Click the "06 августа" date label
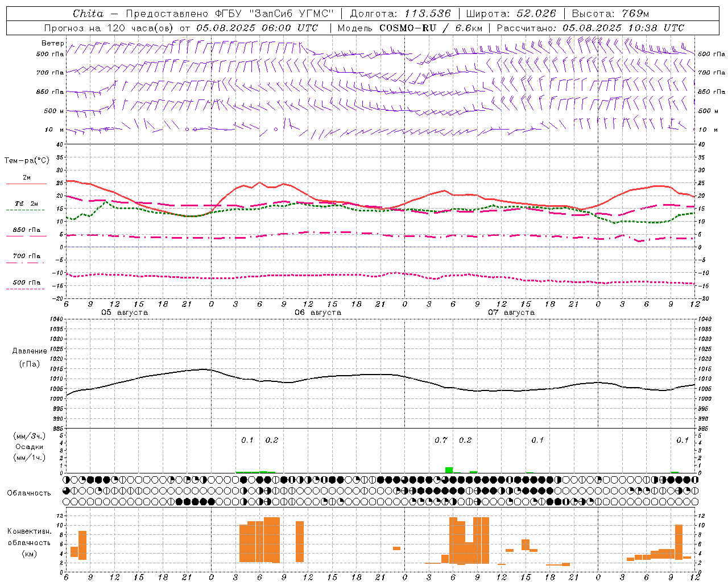This screenshot has height=582, width=728. (x=318, y=313)
